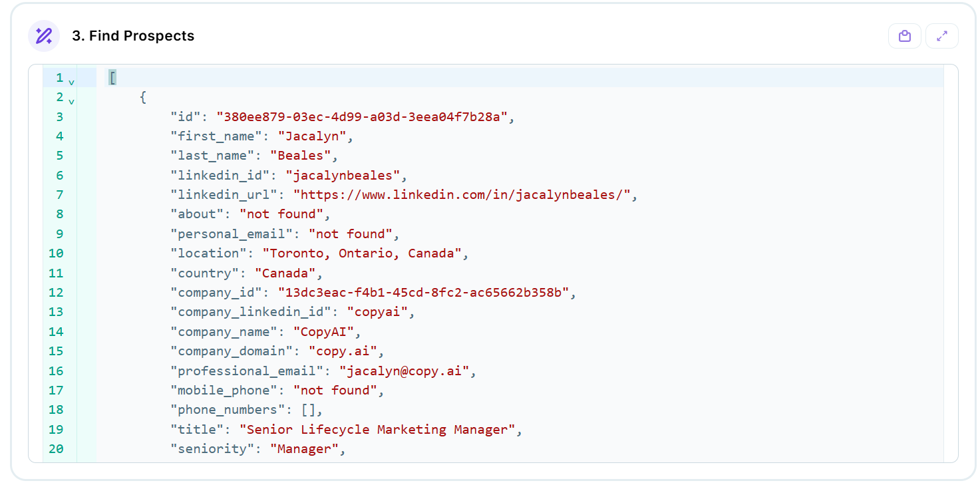
Task: Copy output with the clipboard icon
Action: click(905, 36)
